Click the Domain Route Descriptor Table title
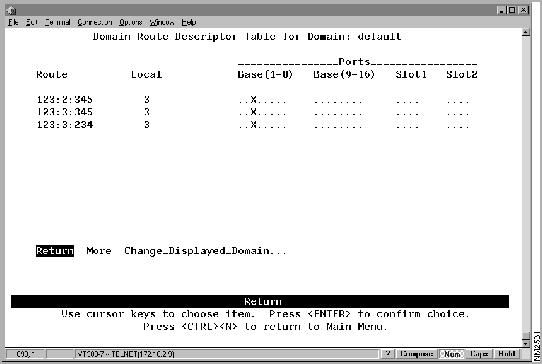This screenshot has height=364, width=542. click(x=247, y=37)
